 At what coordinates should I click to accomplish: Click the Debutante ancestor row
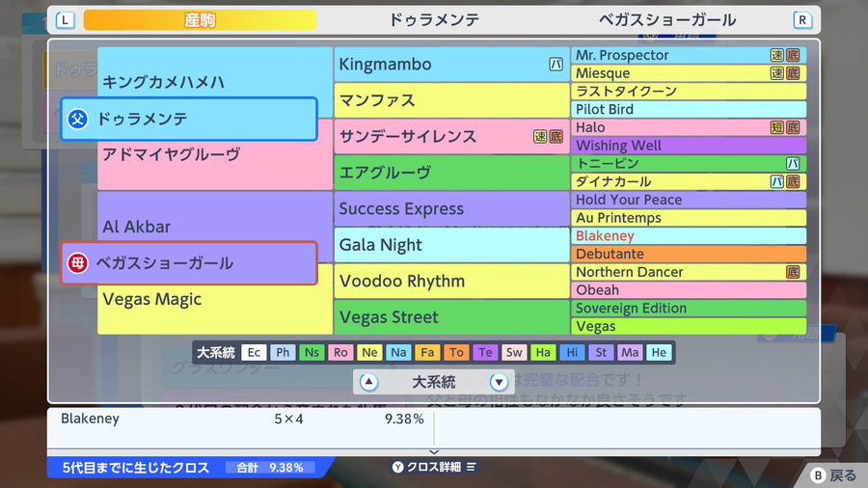(x=689, y=254)
